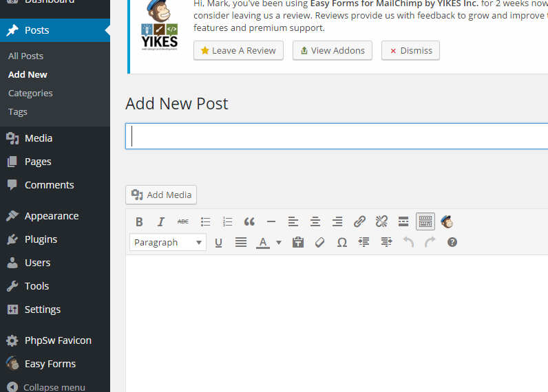548x392 pixels.
Task: Toggle italic formatting in editor toolbar
Action: [x=161, y=221]
